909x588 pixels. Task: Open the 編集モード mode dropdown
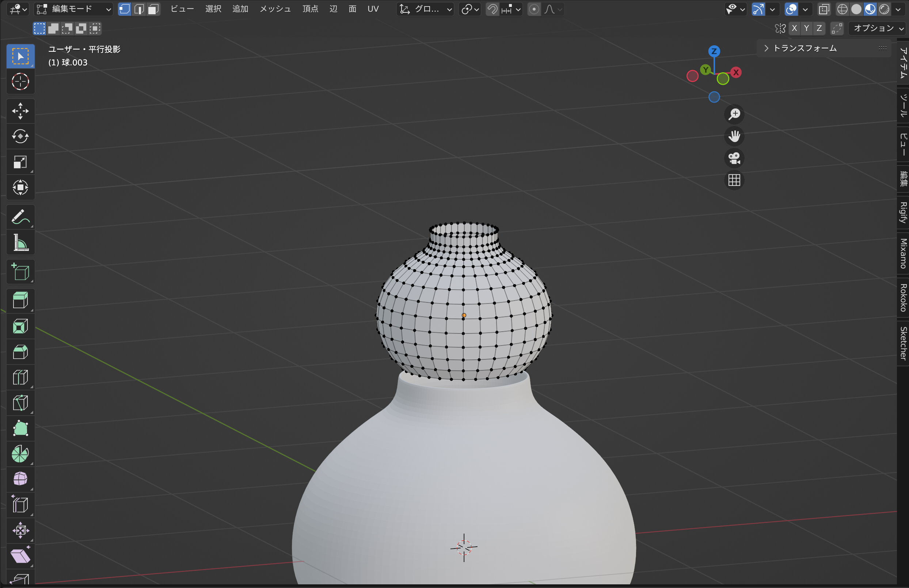(74, 9)
